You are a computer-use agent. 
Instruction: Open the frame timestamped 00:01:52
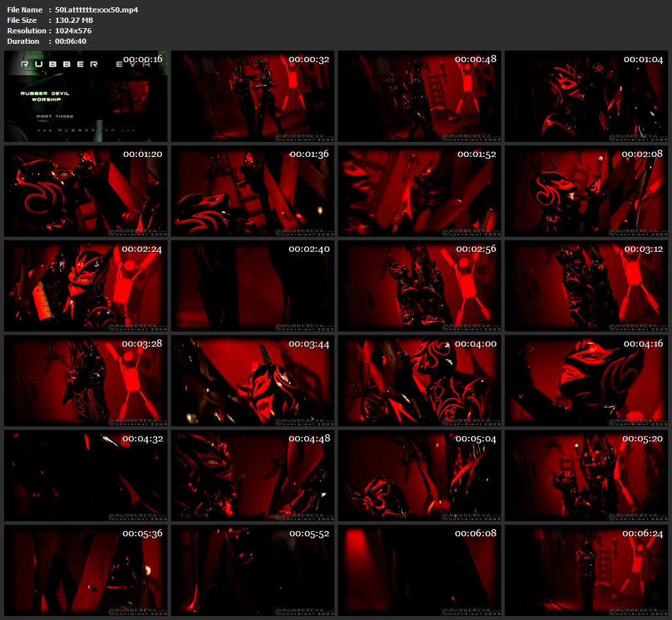click(x=419, y=191)
